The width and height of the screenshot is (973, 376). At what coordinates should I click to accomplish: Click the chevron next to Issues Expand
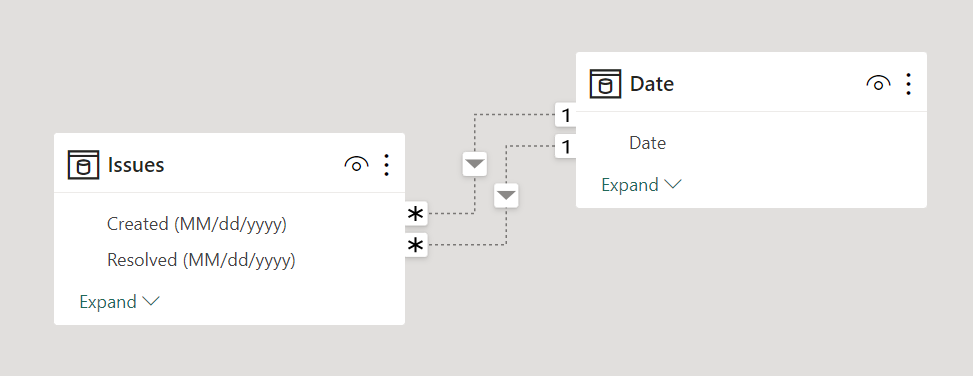point(151,302)
